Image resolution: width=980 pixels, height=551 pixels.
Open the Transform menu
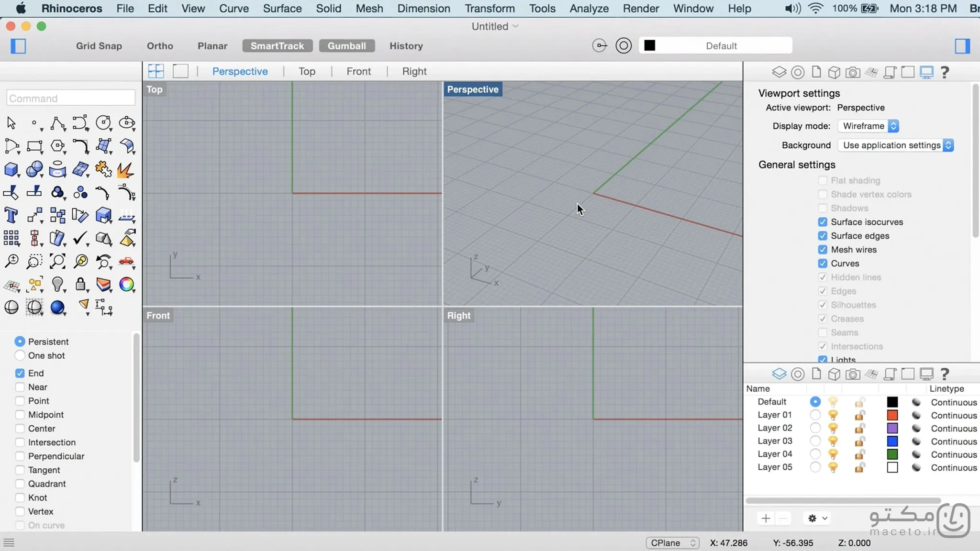click(x=490, y=9)
